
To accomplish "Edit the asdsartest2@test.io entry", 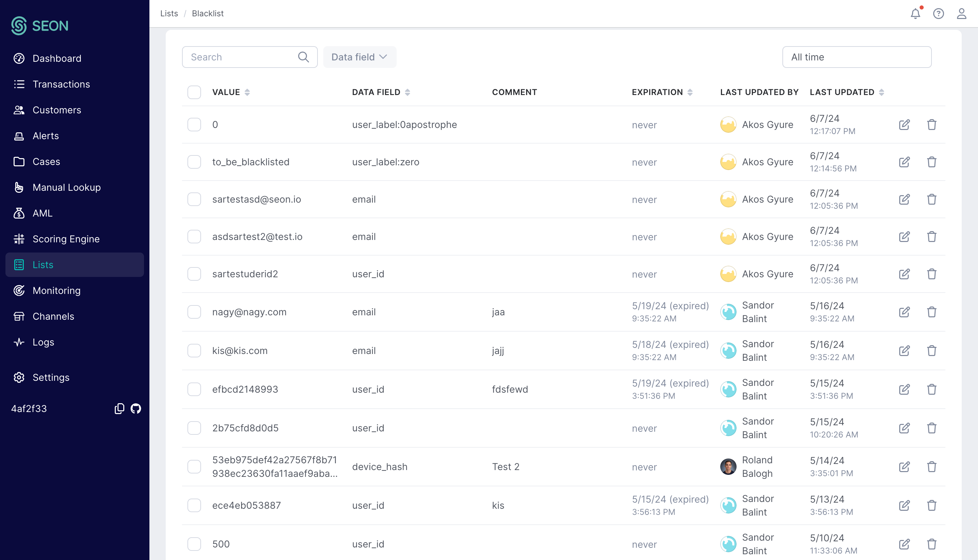I will pyautogui.click(x=904, y=237).
